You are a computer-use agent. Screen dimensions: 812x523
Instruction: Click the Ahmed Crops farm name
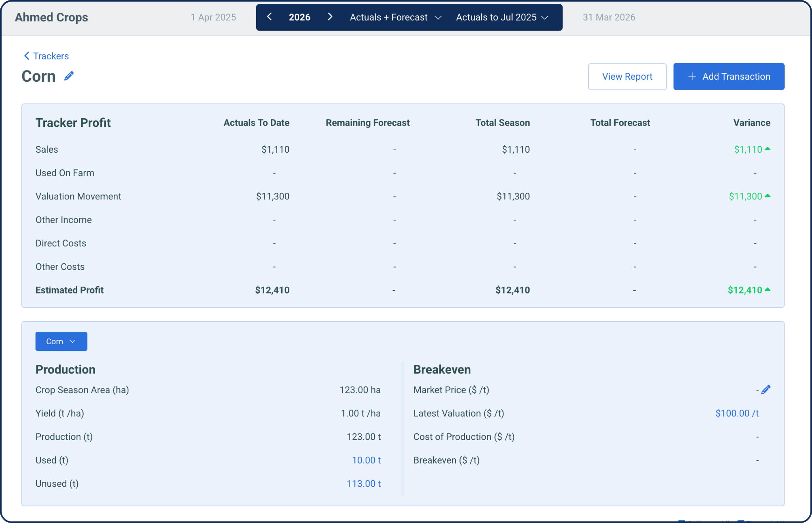pos(52,17)
